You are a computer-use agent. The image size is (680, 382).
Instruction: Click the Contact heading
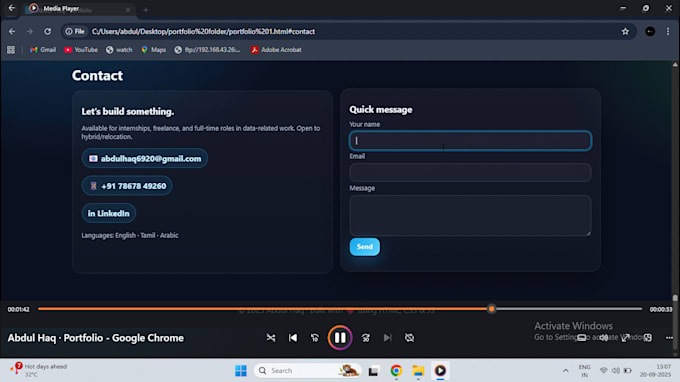(x=98, y=75)
